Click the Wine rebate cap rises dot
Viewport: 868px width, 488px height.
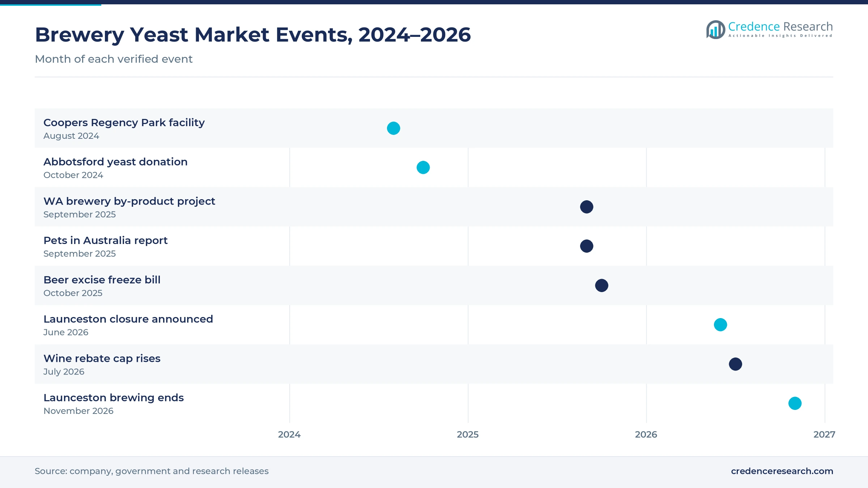(x=735, y=364)
